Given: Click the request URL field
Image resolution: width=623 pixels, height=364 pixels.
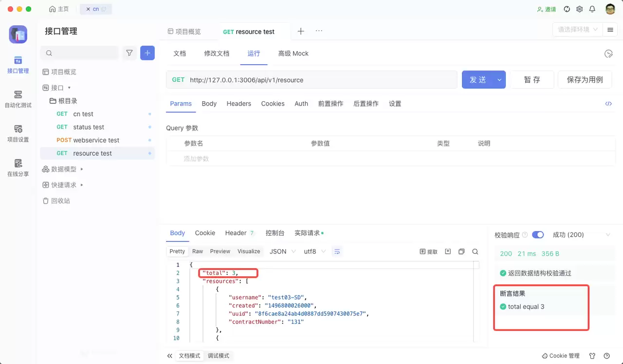Looking at the screenshot, I should point(322,80).
